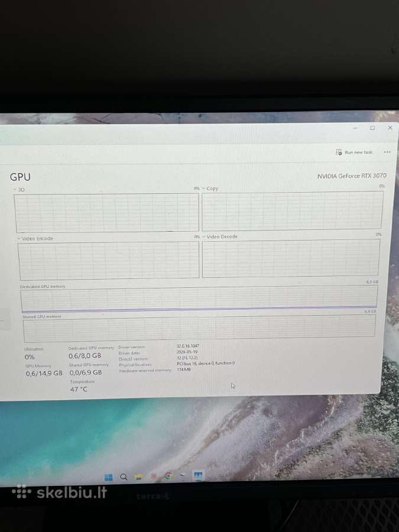This screenshot has width=399, height=532.
Task: Open the Windows Start menu
Action: tap(109, 478)
